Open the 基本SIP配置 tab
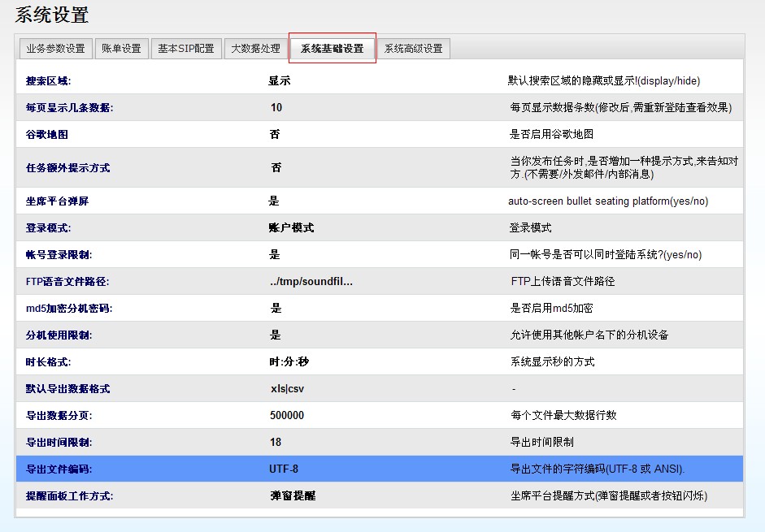Image resolution: width=765 pixels, height=532 pixels. (x=186, y=49)
